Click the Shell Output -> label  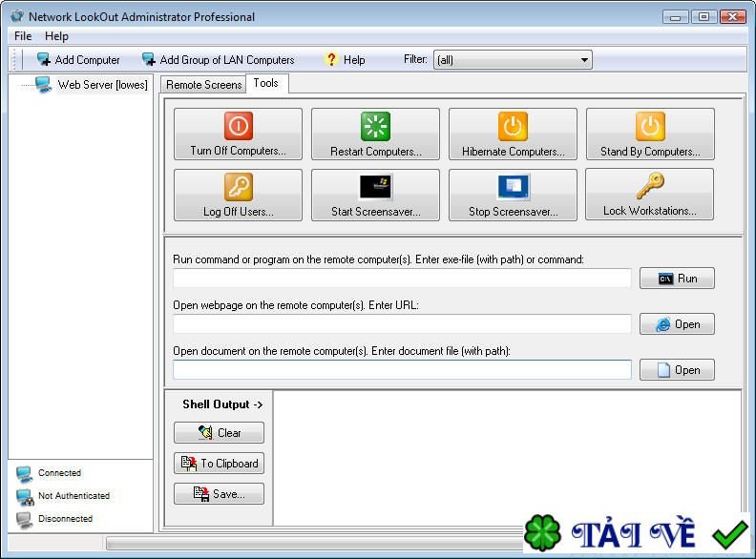(222, 404)
